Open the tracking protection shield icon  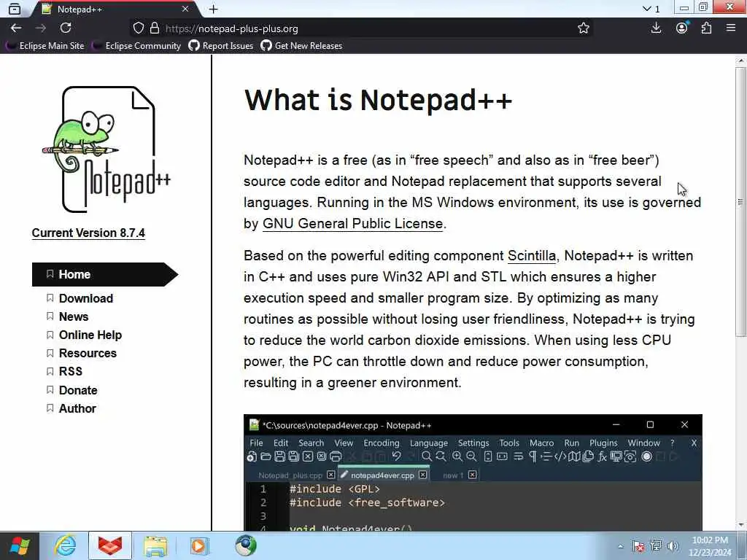[138, 28]
